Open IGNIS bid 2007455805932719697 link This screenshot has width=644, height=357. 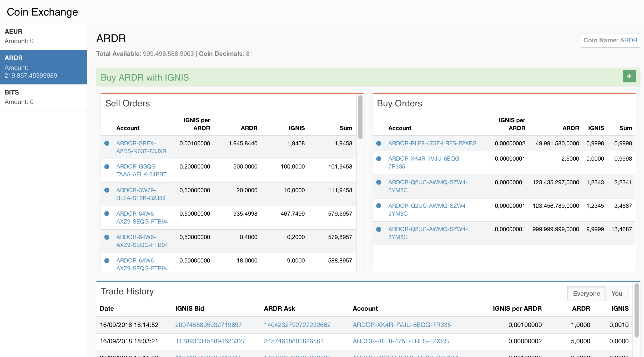click(208, 325)
